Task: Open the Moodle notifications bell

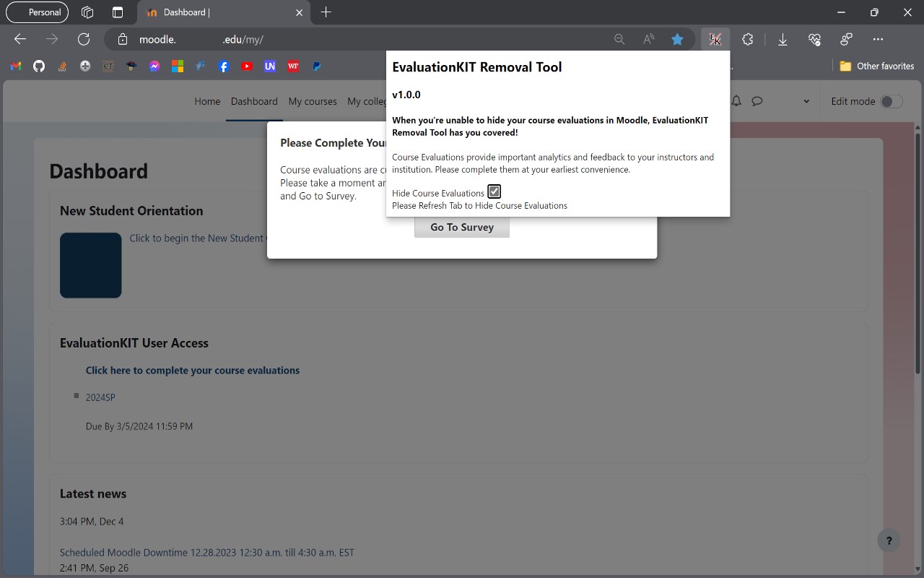Action: [736, 101]
